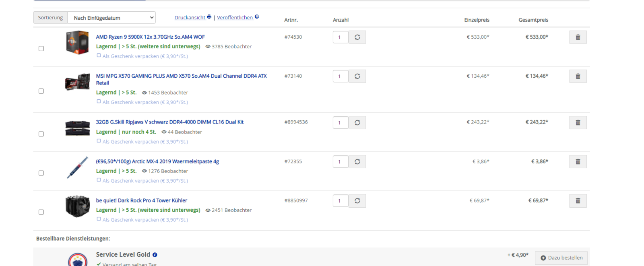
Task: Enable gift wrap for AMD Ryzen 9 5900X
Action: [x=99, y=56]
